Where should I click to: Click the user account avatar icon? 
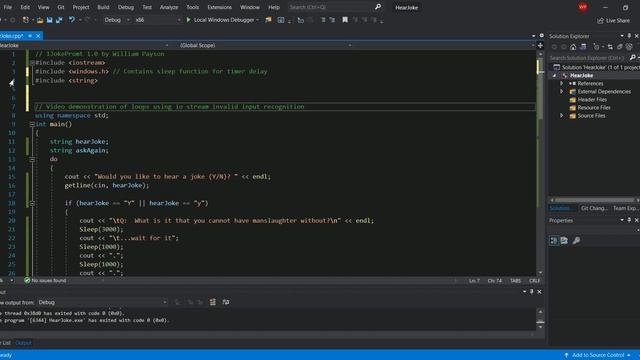click(582, 7)
